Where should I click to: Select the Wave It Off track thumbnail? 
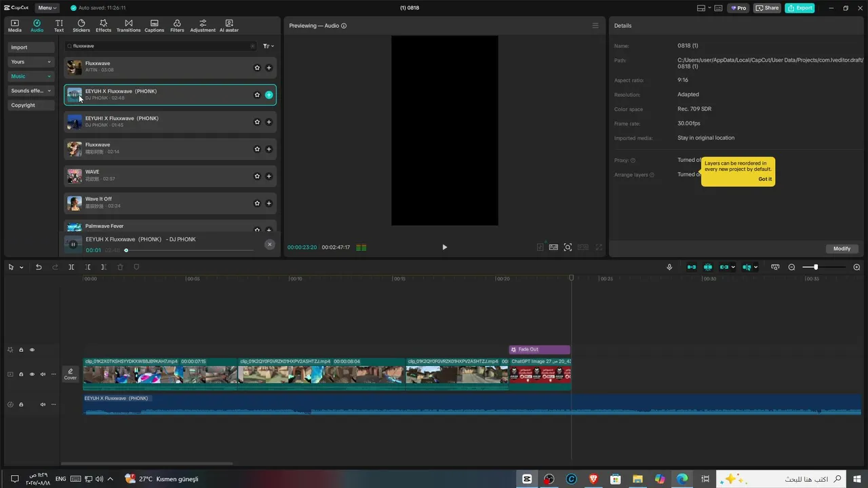(x=75, y=203)
